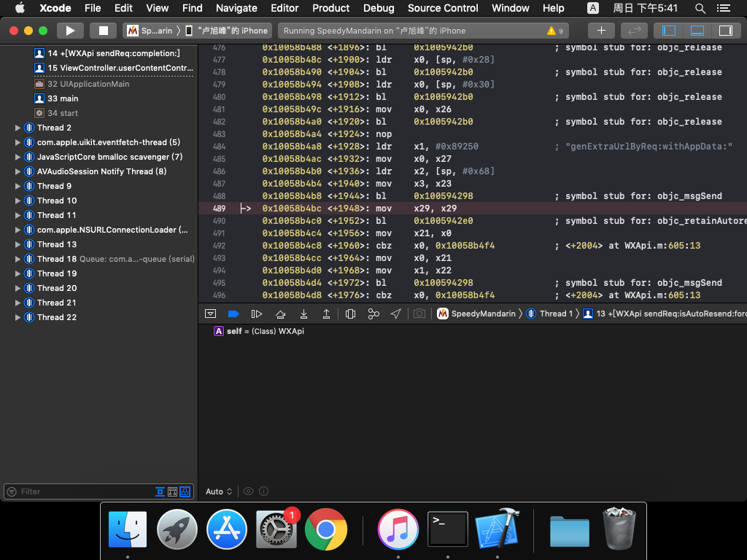Toggle the right inspector panel
This screenshot has width=747, height=560.
tap(725, 31)
